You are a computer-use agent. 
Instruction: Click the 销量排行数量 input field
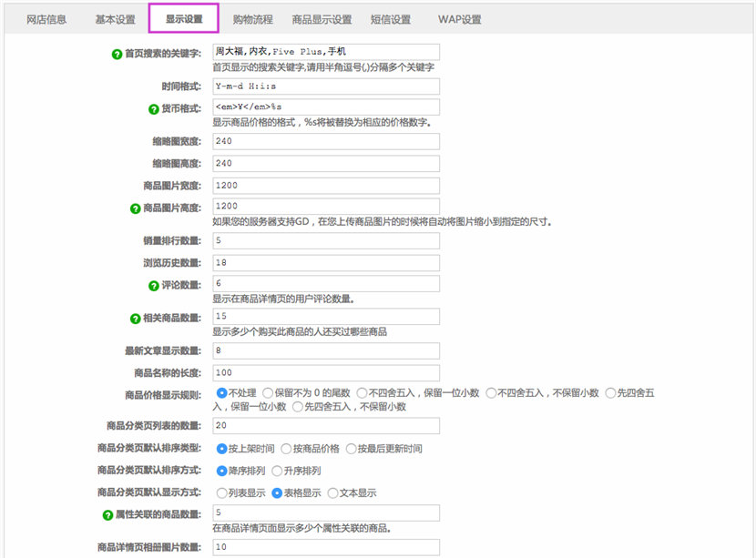(x=326, y=240)
